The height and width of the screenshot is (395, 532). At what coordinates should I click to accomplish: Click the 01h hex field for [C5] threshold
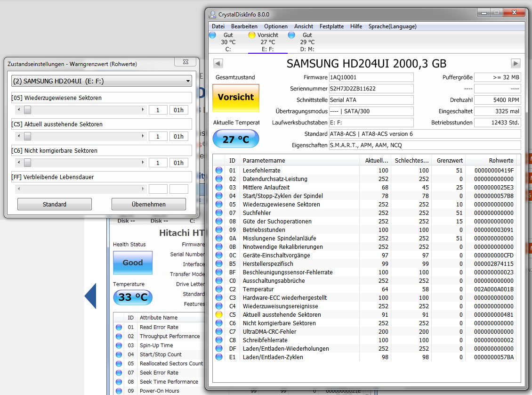179,136
